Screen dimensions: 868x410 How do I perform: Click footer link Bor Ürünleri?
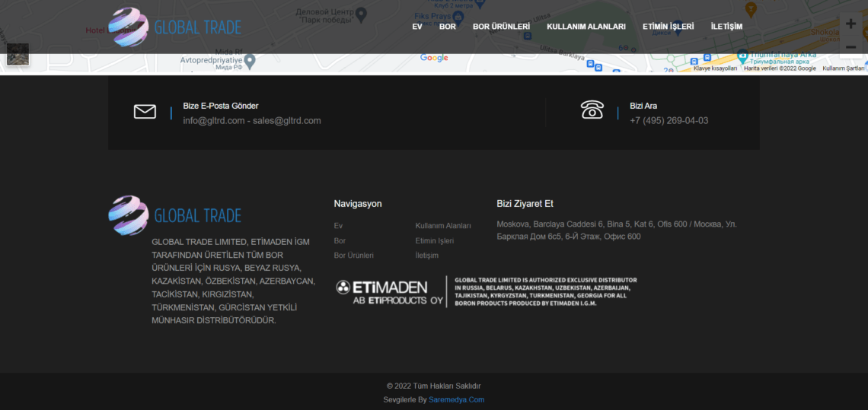[353, 256]
